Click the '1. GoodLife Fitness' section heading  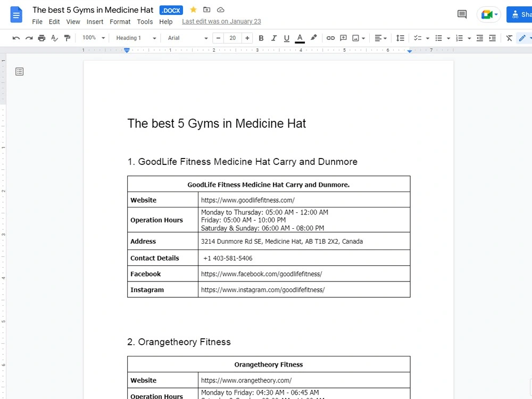(242, 162)
